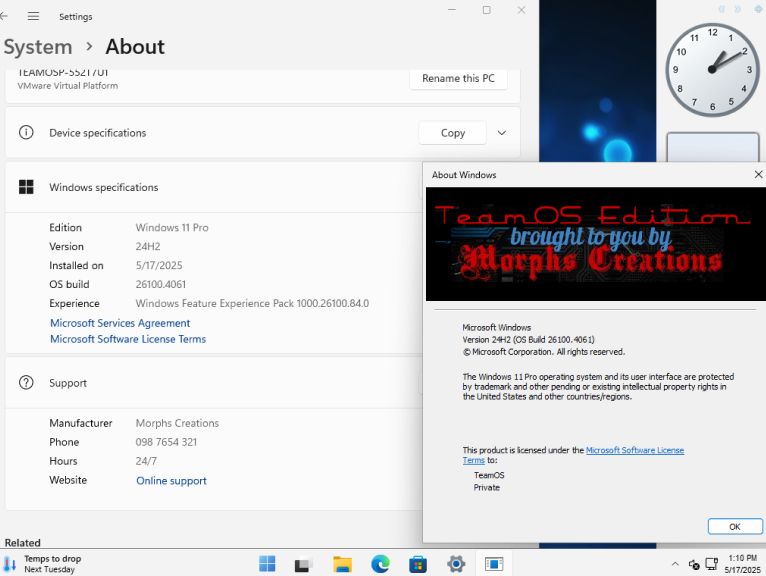Show hidden system tray icons

[x=675, y=564]
